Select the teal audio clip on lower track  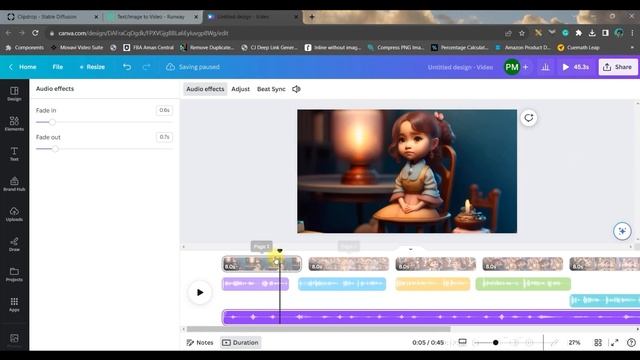pyautogui.click(x=605, y=300)
